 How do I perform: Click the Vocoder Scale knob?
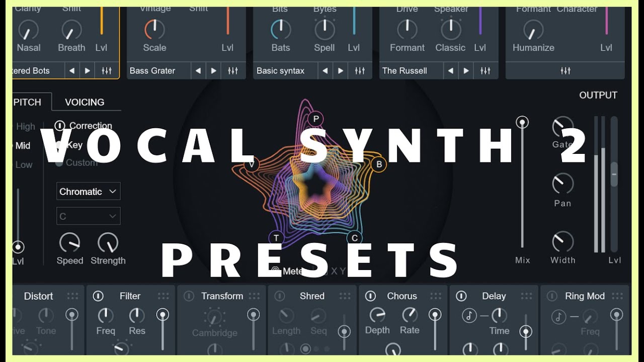[x=154, y=30]
